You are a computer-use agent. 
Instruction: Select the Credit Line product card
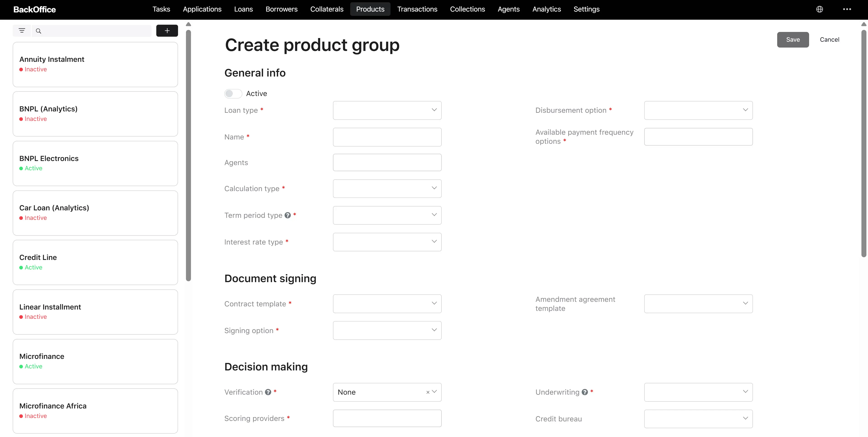point(95,263)
